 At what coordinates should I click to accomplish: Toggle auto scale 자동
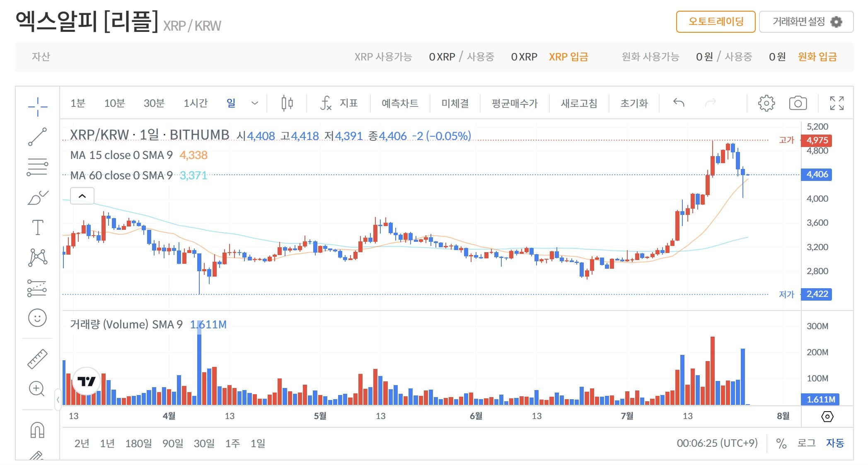point(835,443)
